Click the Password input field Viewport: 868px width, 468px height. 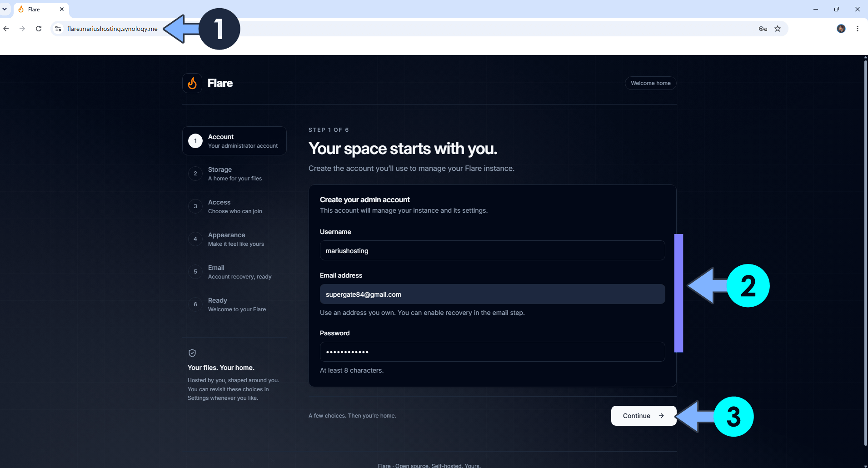pyautogui.click(x=492, y=352)
